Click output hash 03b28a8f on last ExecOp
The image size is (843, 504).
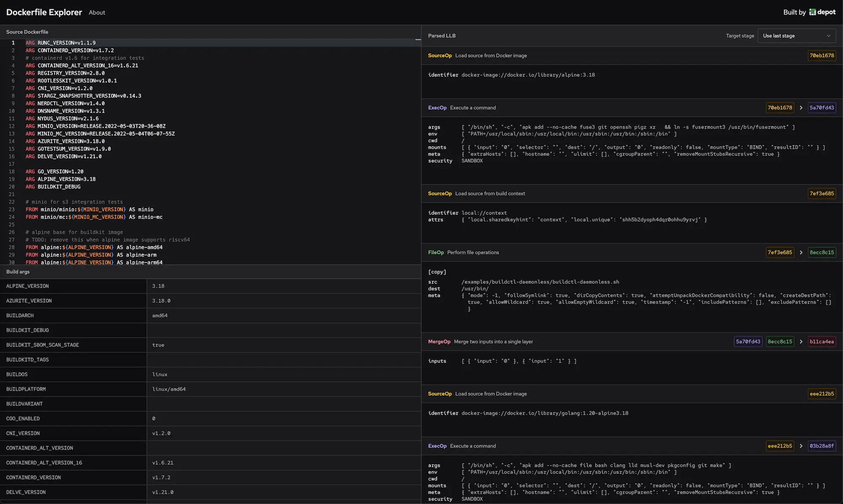coord(822,446)
